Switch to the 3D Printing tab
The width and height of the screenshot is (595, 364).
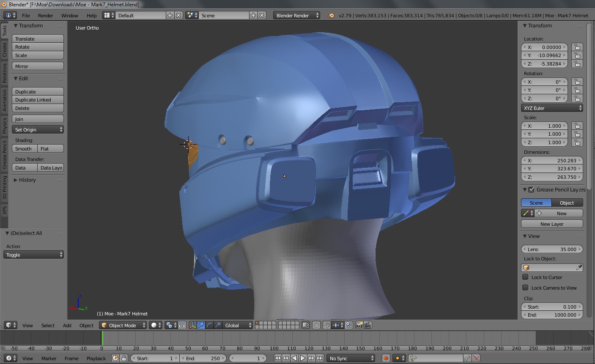[5, 188]
